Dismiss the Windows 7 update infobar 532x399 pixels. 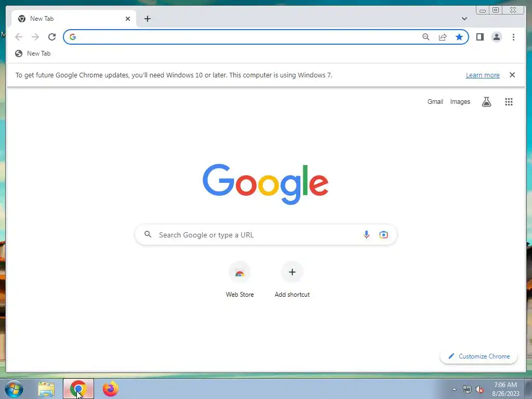coord(512,75)
